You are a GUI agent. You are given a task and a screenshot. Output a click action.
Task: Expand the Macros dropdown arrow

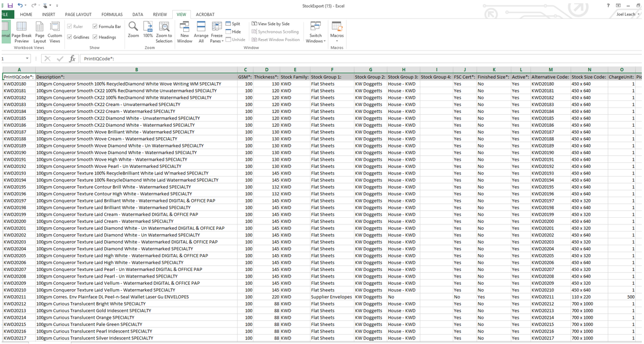[x=337, y=41]
